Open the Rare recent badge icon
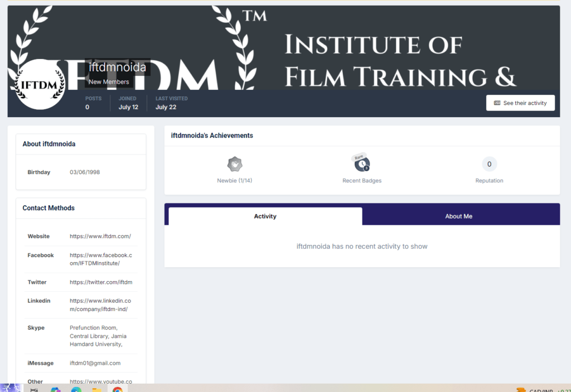The width and height of the screenshot is (571, 392). tap(362, 164)
